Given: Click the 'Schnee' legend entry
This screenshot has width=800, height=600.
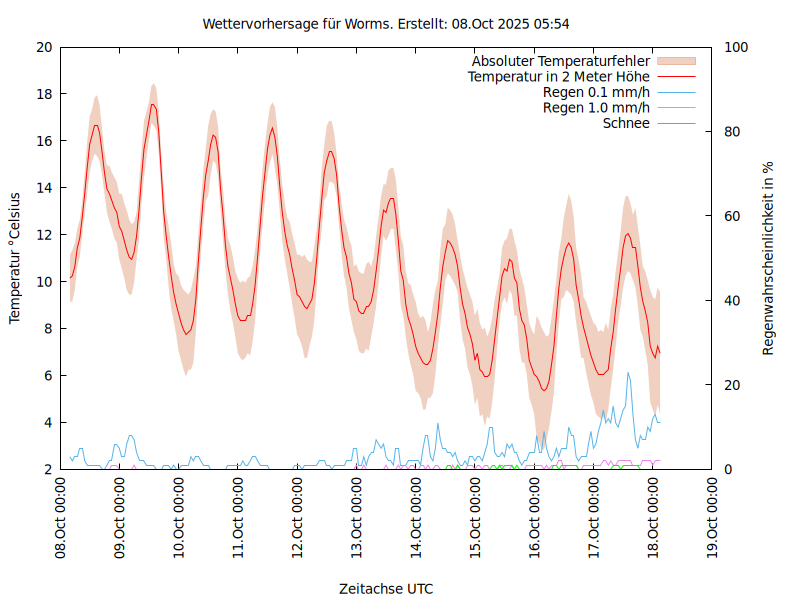Looking at the screenshot, I should pyautogui.click(x=626, y=123).
